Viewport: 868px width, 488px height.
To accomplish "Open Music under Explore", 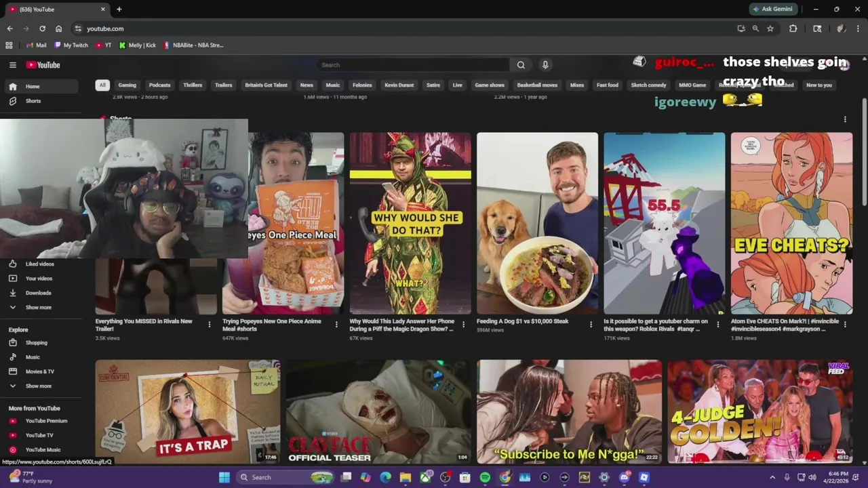I will (x=42, y=357).
